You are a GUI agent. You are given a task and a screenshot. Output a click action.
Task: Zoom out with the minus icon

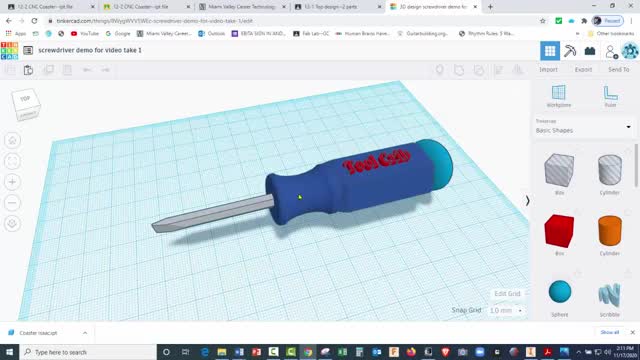12,202
